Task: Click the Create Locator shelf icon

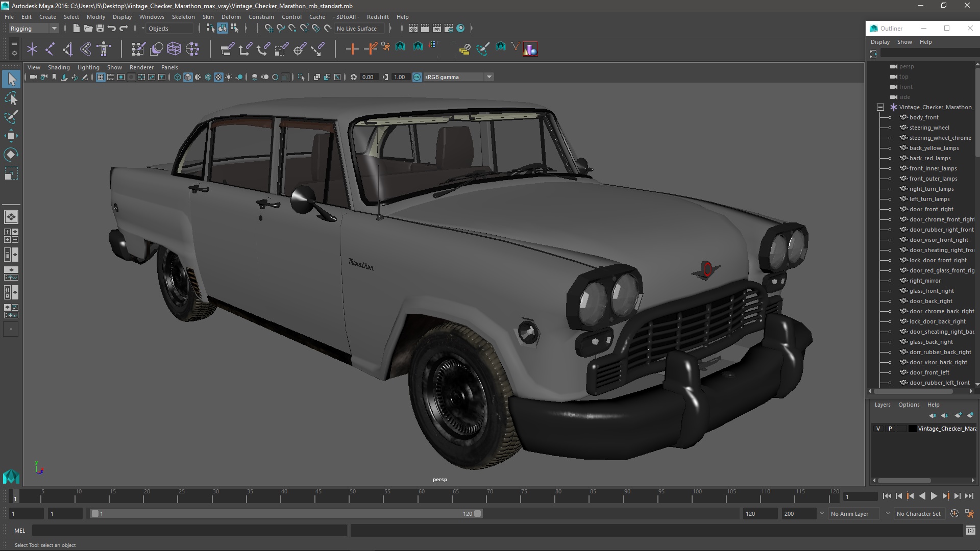Action: (32, 49)
